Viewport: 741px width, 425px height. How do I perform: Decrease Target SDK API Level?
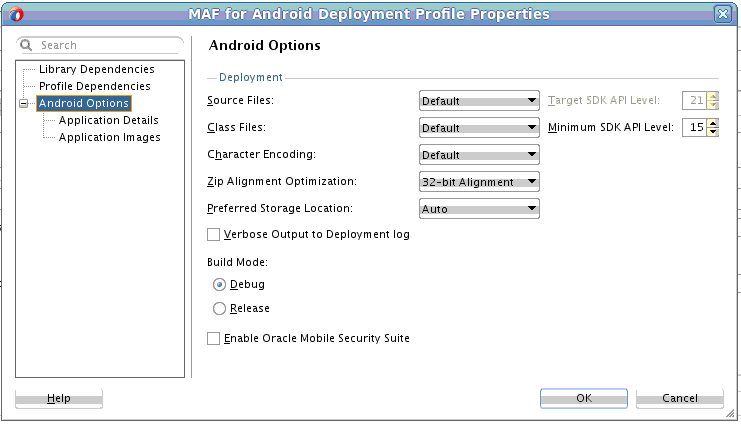coord(713,105)
